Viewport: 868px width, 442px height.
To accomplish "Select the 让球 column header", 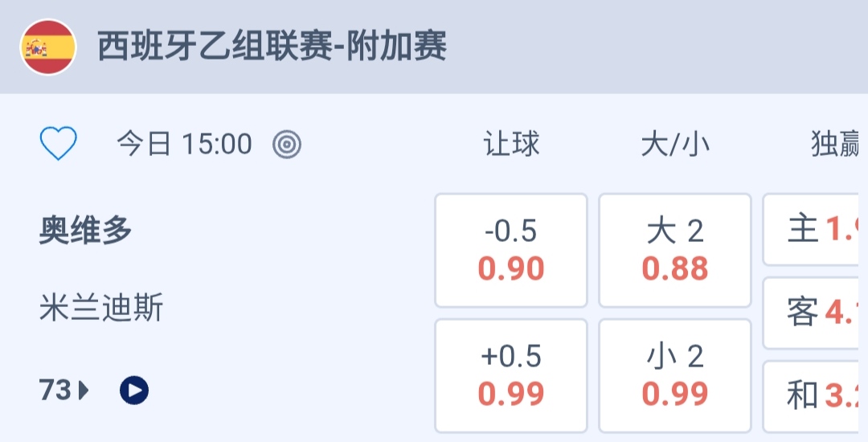I will coord(511,145).
